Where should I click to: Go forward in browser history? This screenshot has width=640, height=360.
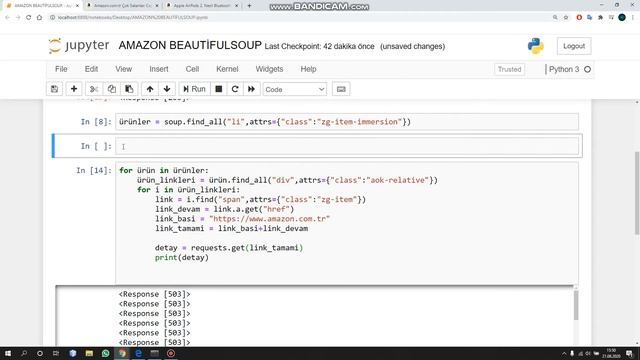point(18,18)
